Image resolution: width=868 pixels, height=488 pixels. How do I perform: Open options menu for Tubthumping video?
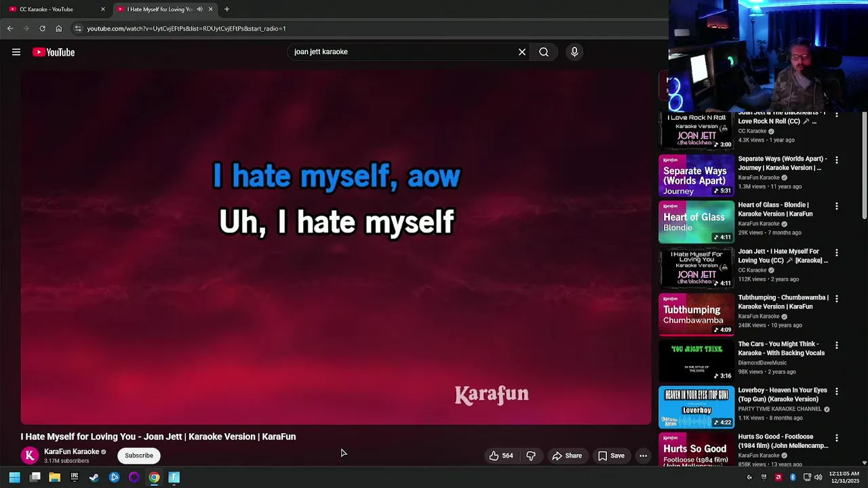pyautogui.click(x=837, y=298)
